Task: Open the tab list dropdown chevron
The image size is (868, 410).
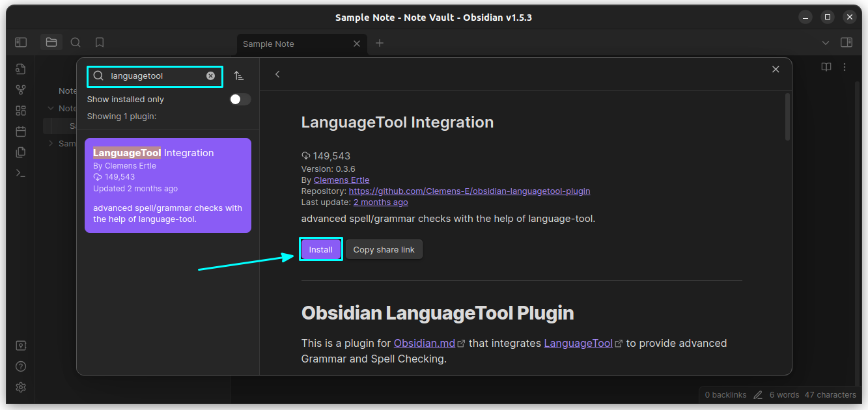Action: (825, 42)
